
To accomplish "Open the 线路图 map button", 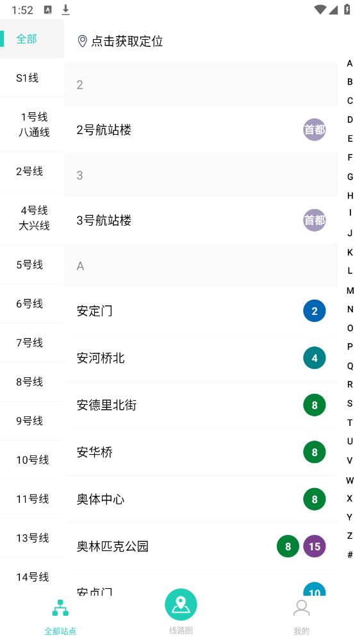I will click(181, 605).
